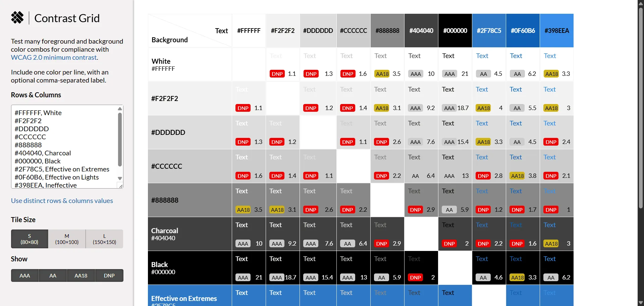The image size is (644, 306).
Task: Click the Contrast Grid logo icon
Action: 17,17
